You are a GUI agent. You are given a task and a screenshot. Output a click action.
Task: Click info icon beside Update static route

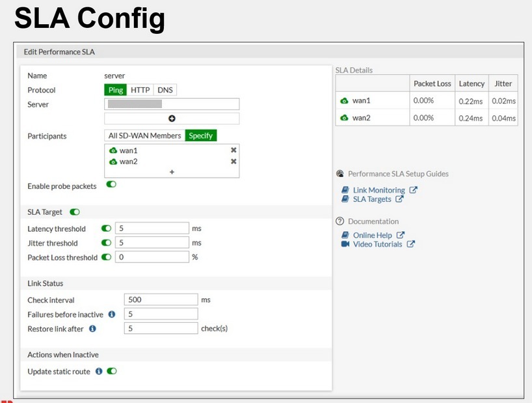pyautogui.click(x=99, y=371)
